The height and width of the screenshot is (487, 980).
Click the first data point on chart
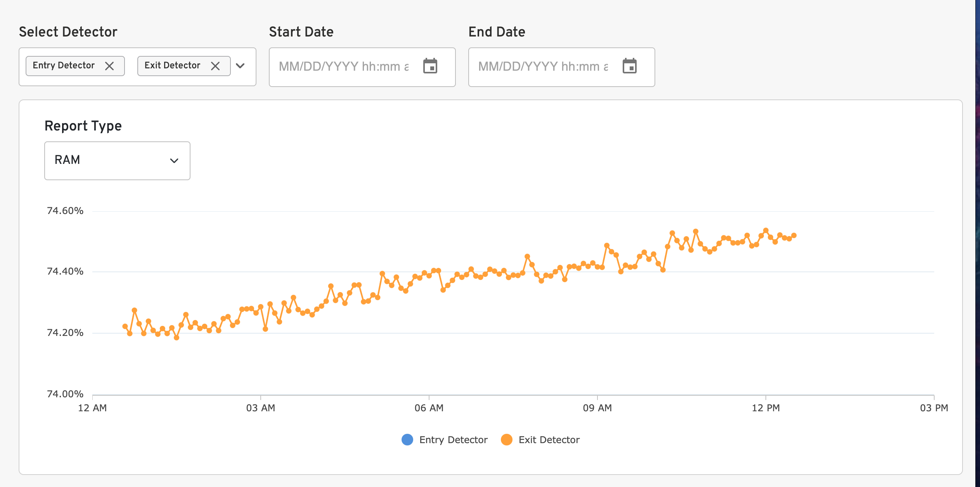125,327
